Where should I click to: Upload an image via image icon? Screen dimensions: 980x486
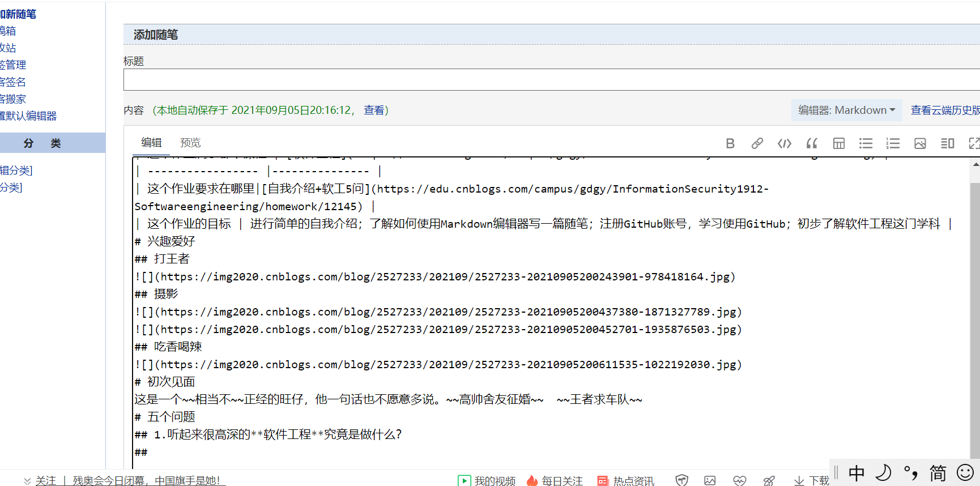coord(920,143)
